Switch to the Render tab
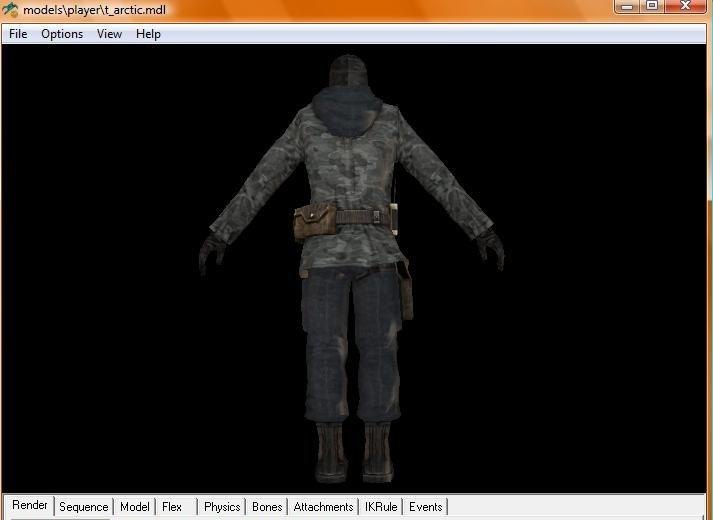Image resolution: width=713 pixels, height=520 pixels. pos(29,506)
